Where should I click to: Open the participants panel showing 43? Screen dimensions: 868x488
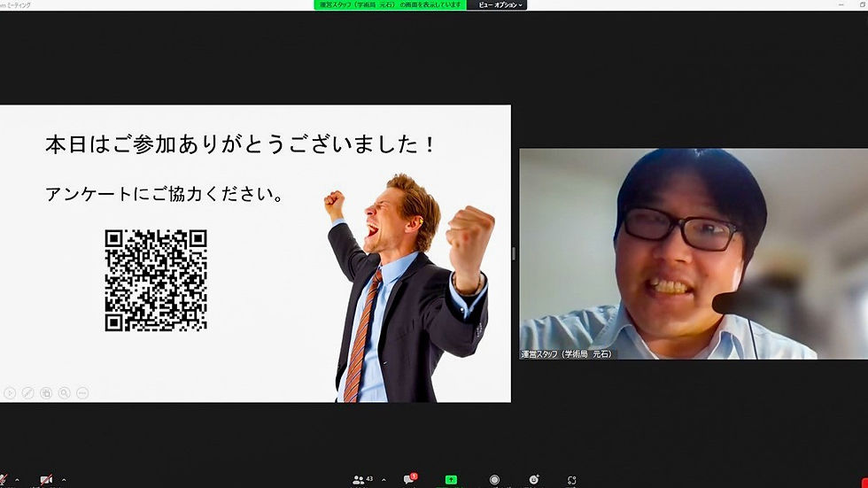[x=362, y=480]
